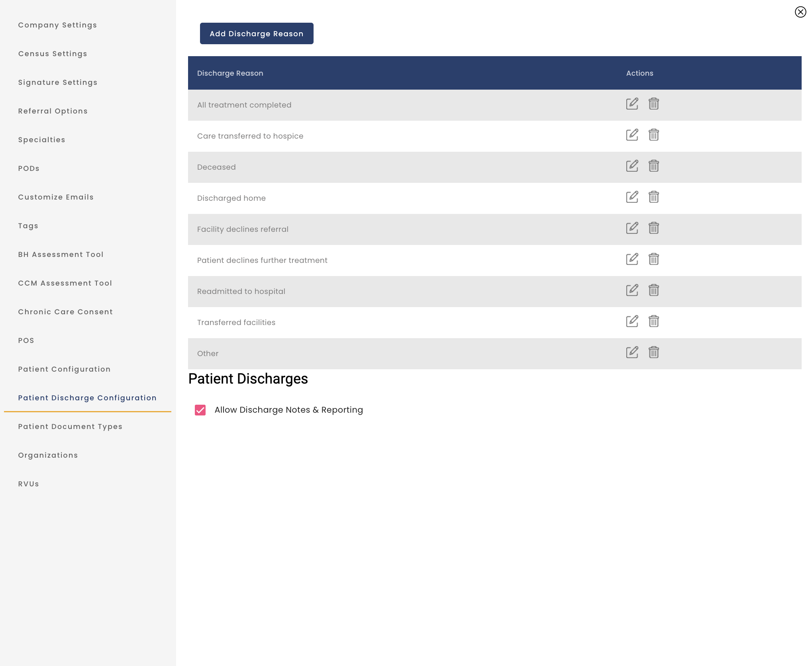812x666 pixels.
Task: Open the Customize Emails settings
Action: [x=55, y=197]
